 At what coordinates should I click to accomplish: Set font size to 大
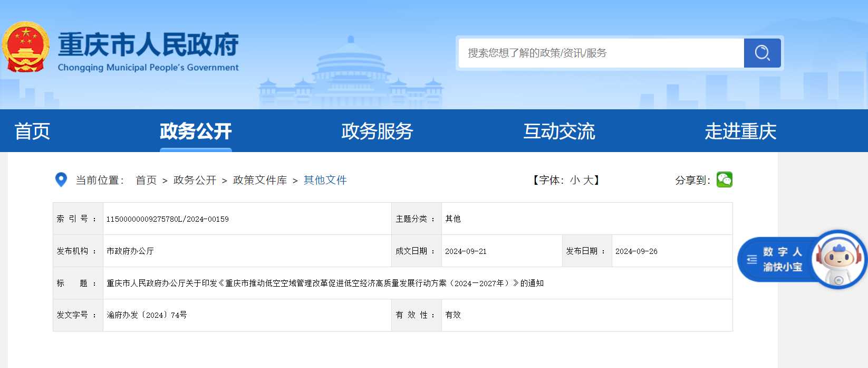[x=588, y=180]
